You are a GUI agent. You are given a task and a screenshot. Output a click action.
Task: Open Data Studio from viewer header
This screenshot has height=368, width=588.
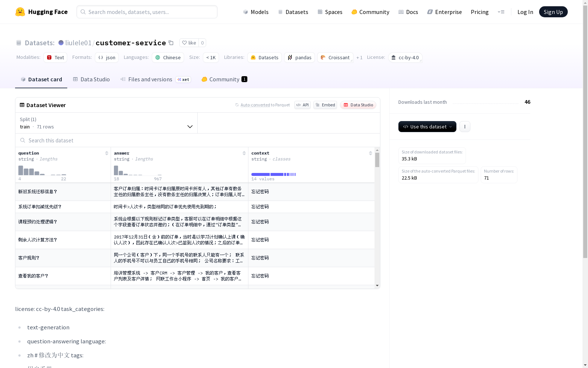(358, 105)
